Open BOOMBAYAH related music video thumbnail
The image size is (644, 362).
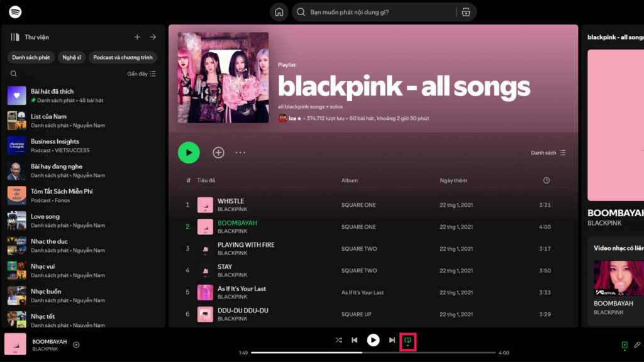(x=619, y=278)
